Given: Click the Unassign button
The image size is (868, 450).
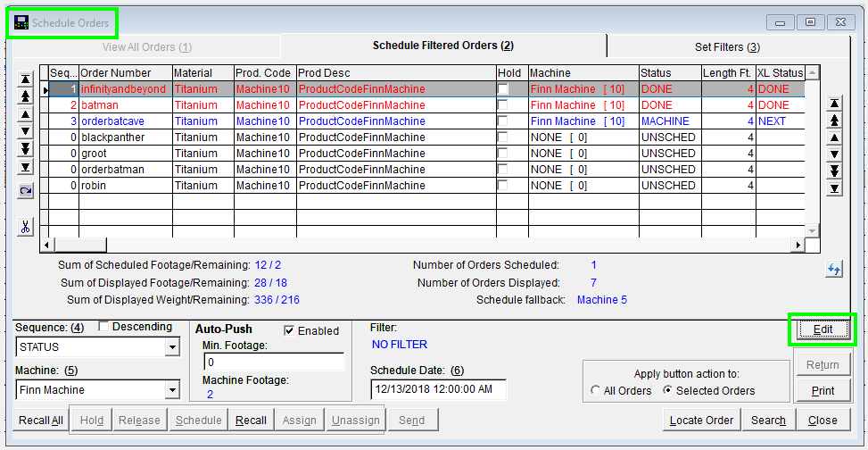Looking at the screenshot, I should pos(356,421).
